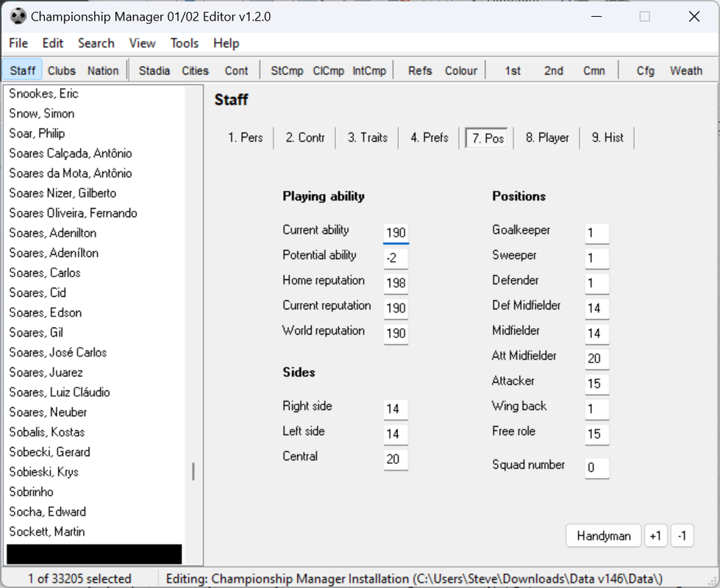Switch to the 4. Prefs tab
Image resolution: width=720 pixels, height=588 pixels.
pos(429,137)
